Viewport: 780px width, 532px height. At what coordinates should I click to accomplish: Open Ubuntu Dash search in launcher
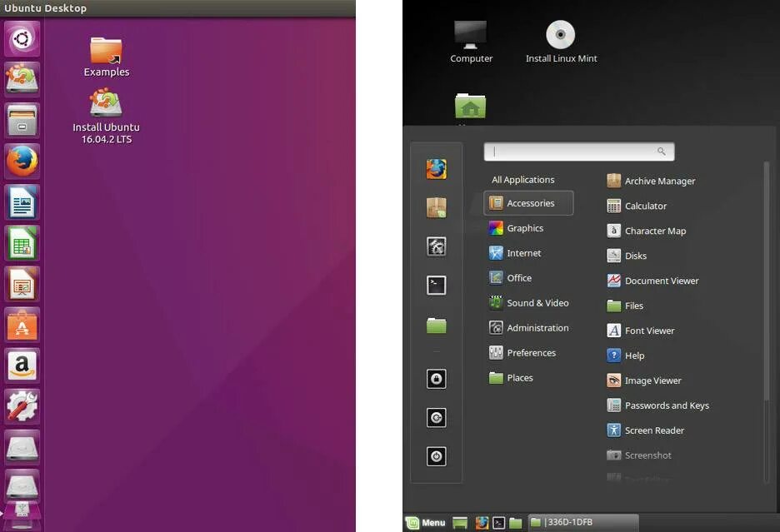tap(22, 39)
